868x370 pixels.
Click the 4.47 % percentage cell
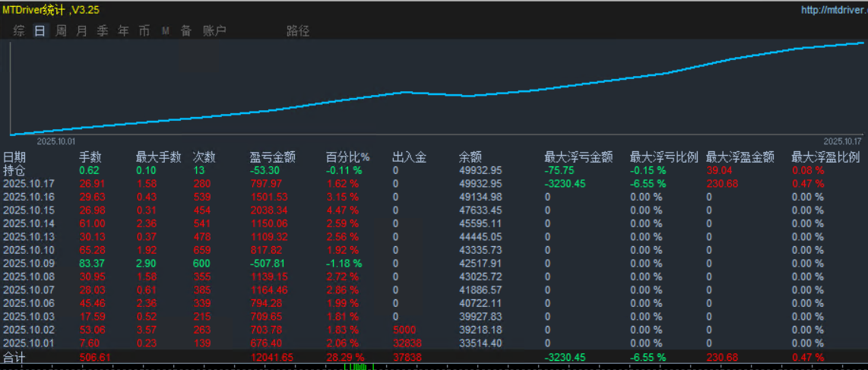pyautogui.click(x=341, y=210)
